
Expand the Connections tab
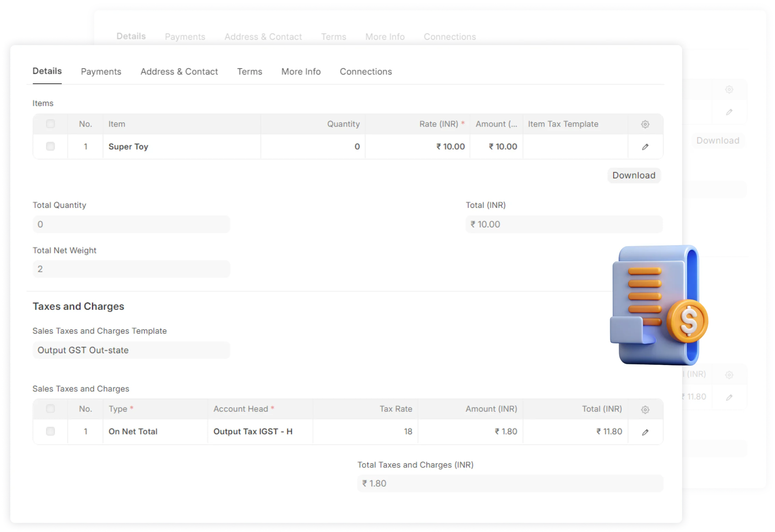click(366, 71)
